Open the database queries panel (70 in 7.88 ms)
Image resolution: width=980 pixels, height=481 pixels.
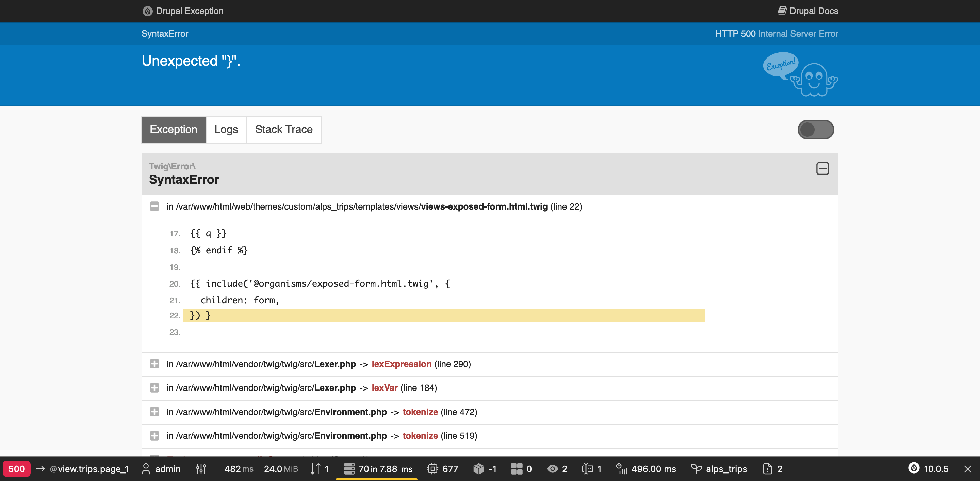[x=377, y=469]
